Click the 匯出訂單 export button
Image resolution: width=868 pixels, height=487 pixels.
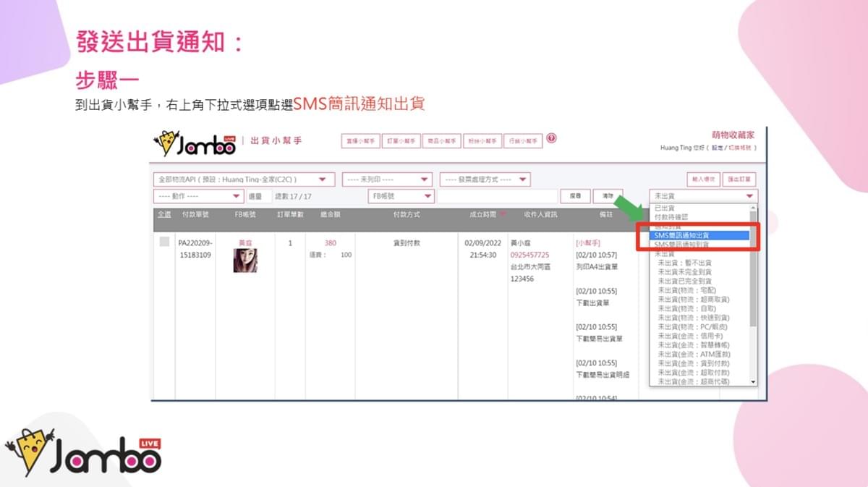(740, 179)
